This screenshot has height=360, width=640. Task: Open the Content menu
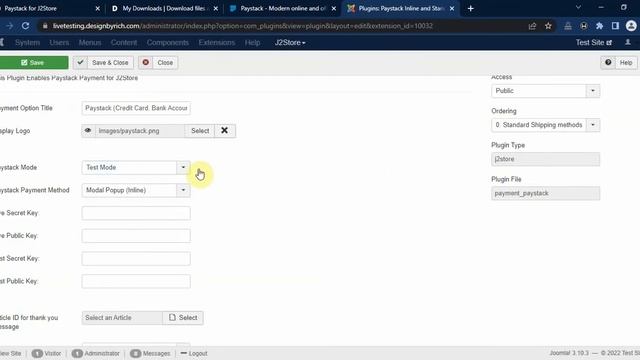coord(124,42)
